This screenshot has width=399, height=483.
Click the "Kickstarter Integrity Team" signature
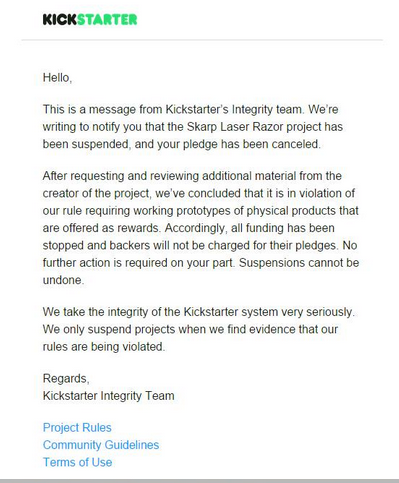(x=109, y=396)
